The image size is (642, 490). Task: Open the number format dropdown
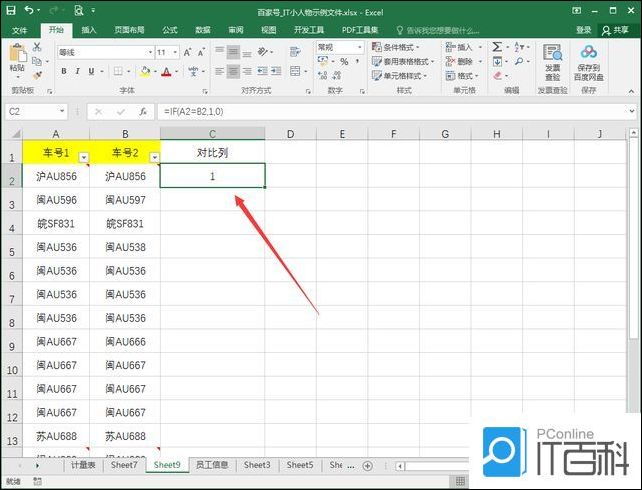tap(359, 47)
